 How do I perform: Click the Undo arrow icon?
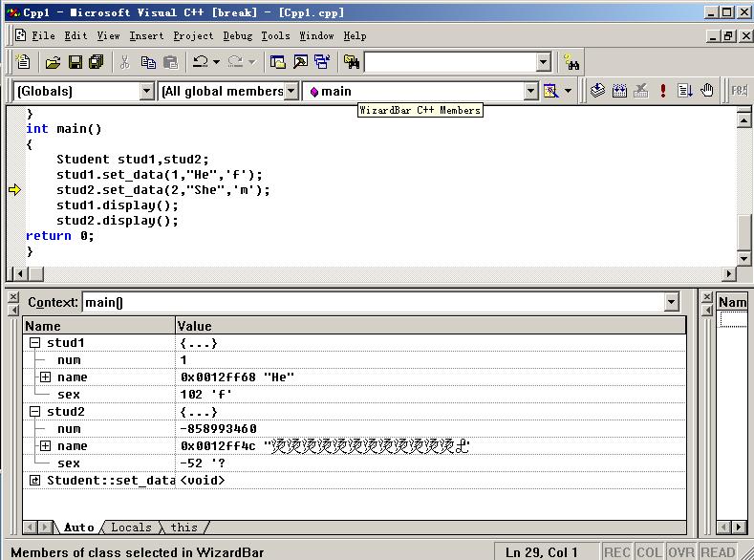click(200, 62)
